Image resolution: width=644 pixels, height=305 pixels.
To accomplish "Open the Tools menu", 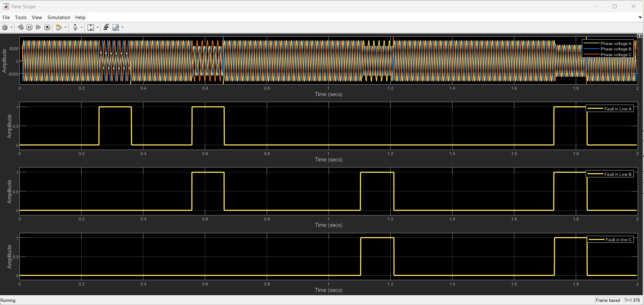I will 21,18.
